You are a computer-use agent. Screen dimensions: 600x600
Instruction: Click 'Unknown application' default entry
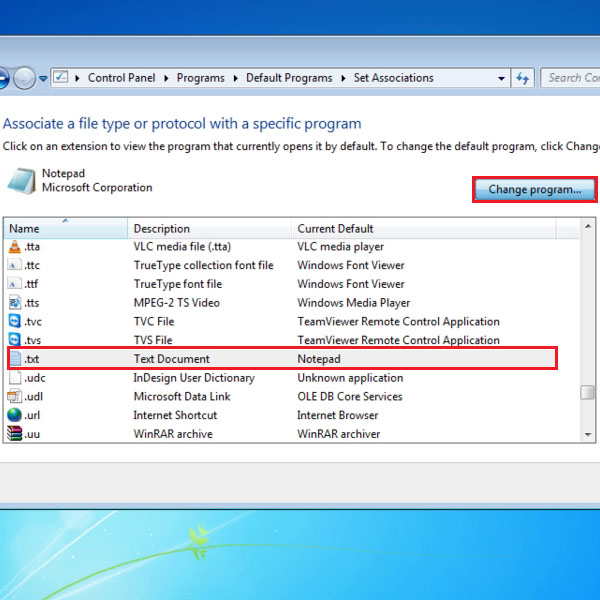(350, 378)
